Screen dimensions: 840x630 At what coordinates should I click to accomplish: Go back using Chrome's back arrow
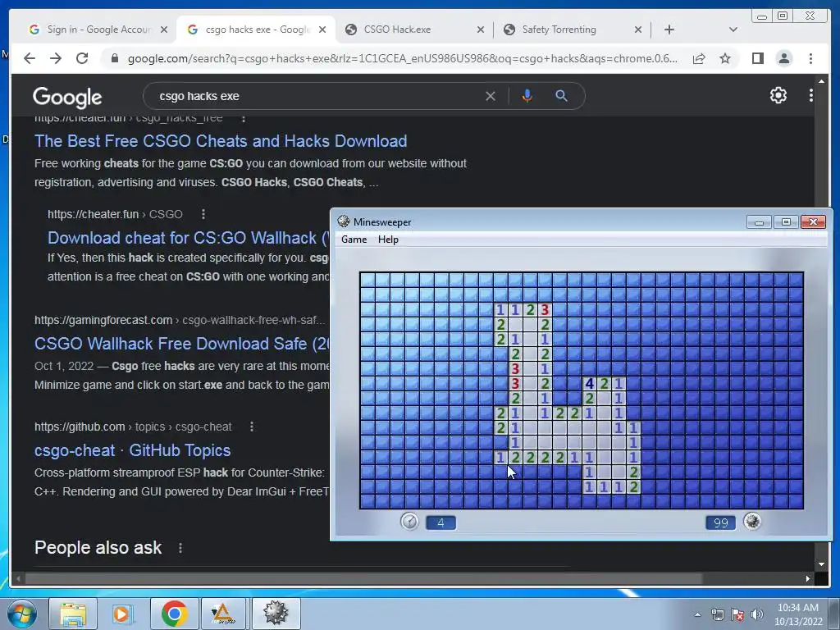pyautogui.click(x=30, y=58)
